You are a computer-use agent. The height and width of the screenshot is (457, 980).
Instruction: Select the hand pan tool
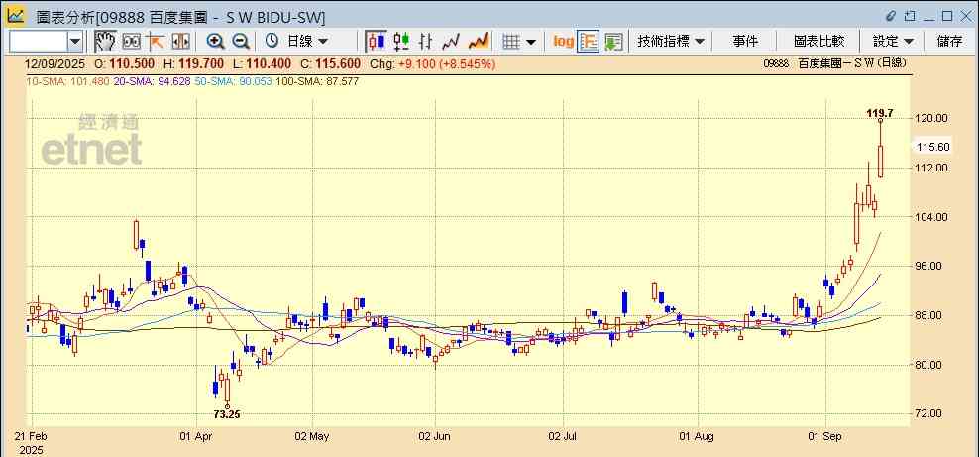pyautogui.click(x=106, y=42)
